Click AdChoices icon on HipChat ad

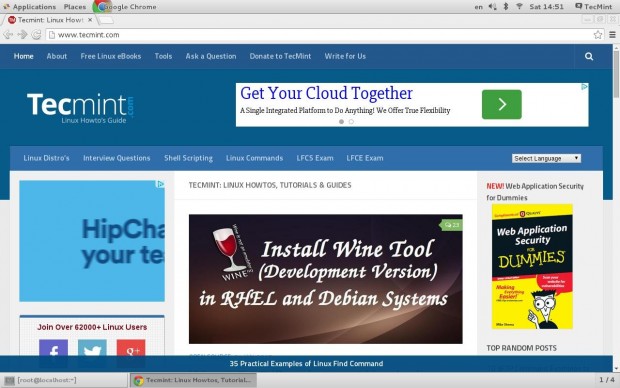(160, 184)
